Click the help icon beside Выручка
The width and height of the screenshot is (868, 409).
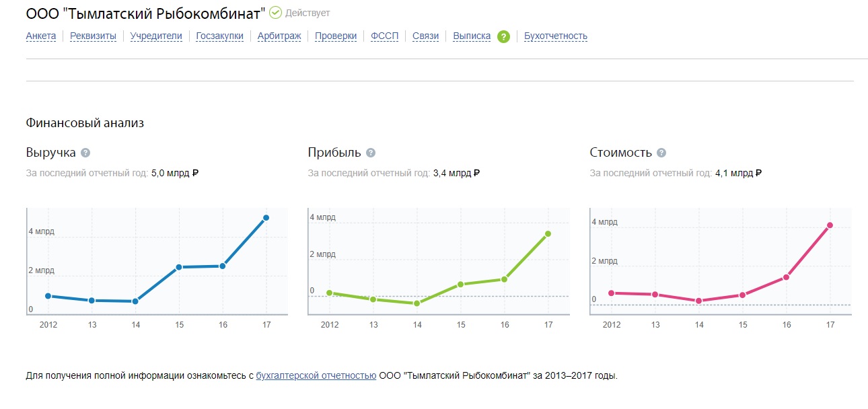(85, 153)
